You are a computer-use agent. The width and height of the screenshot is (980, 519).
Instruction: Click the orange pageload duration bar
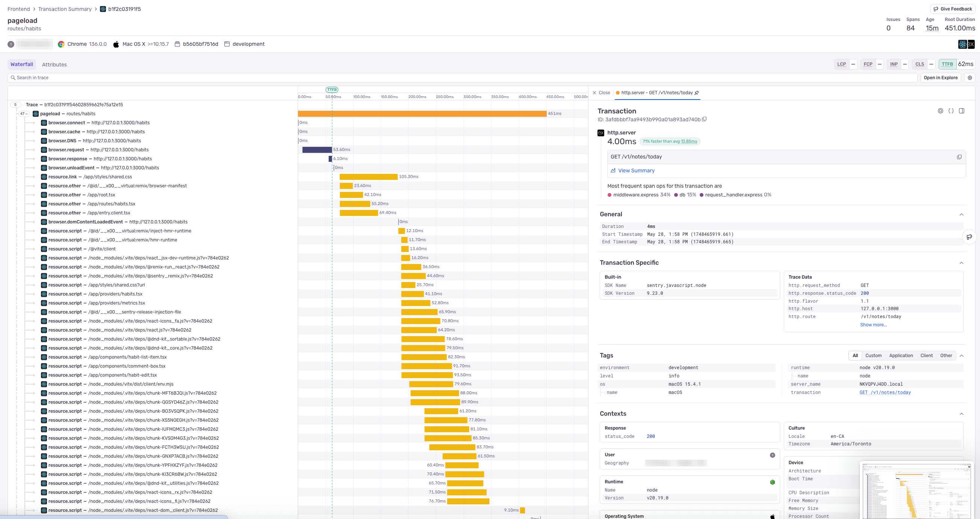click(422, 114)
